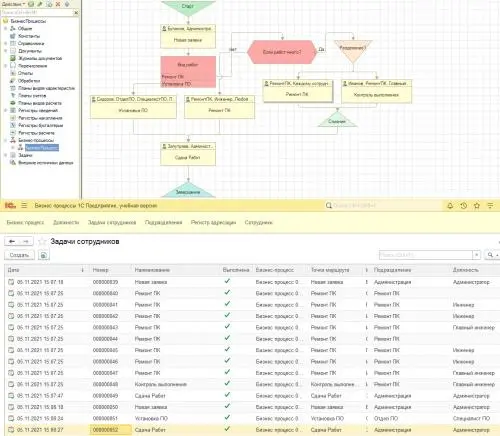Click the forward arrow navigation button

coord(26,241)
